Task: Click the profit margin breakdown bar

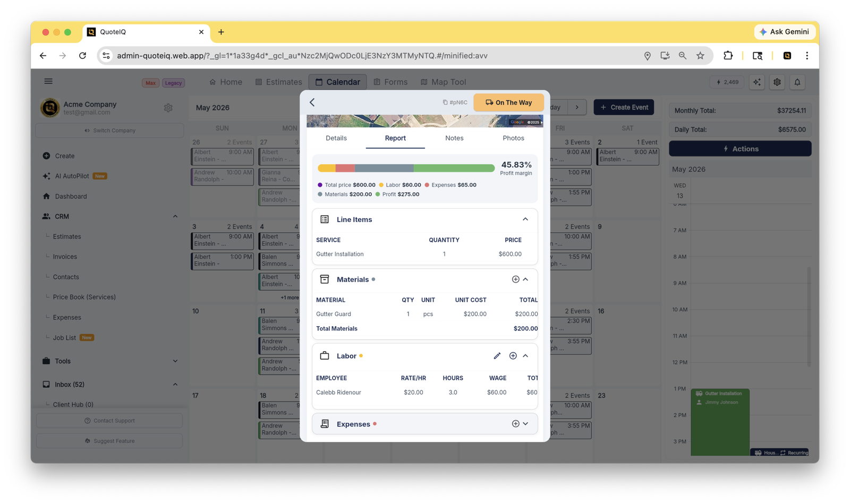Action: tap(406, 168)
